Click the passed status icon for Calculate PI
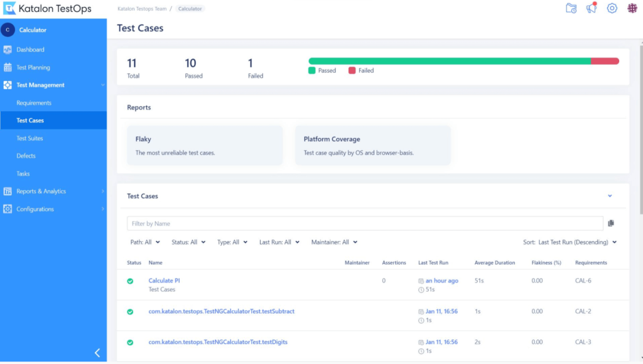 [x=130, y=281]
